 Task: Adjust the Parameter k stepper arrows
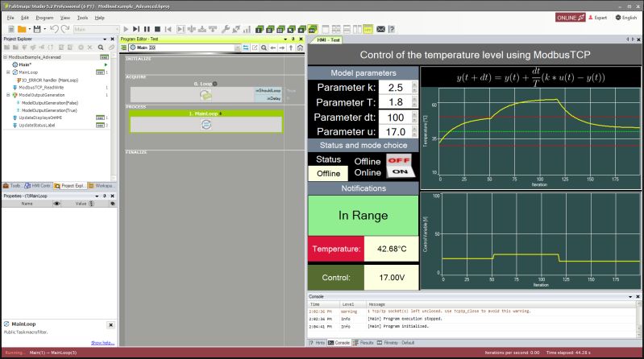coord(414,87)
